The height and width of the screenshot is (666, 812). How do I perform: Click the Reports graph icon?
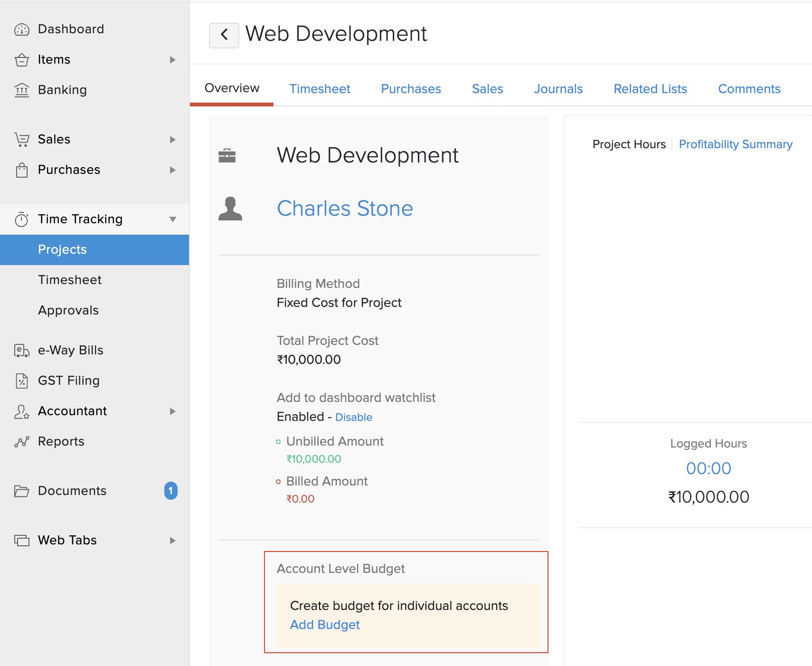click(22, 442)
